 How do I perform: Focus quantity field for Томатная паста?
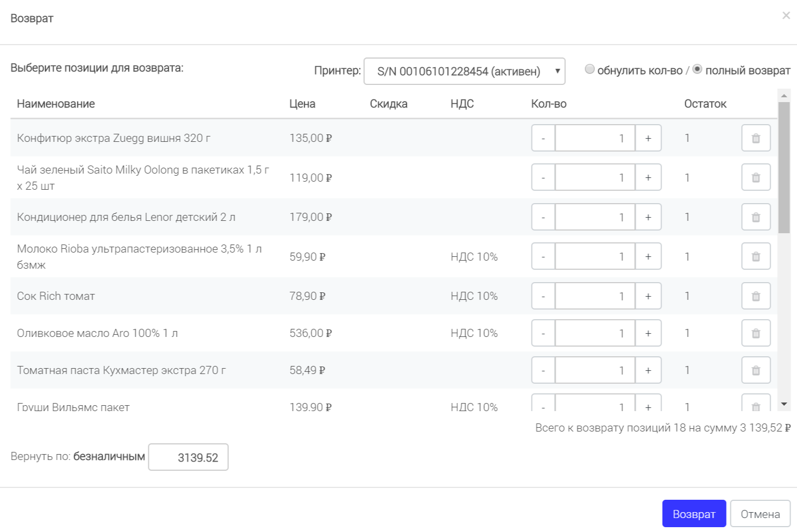[x=595, y=370]
